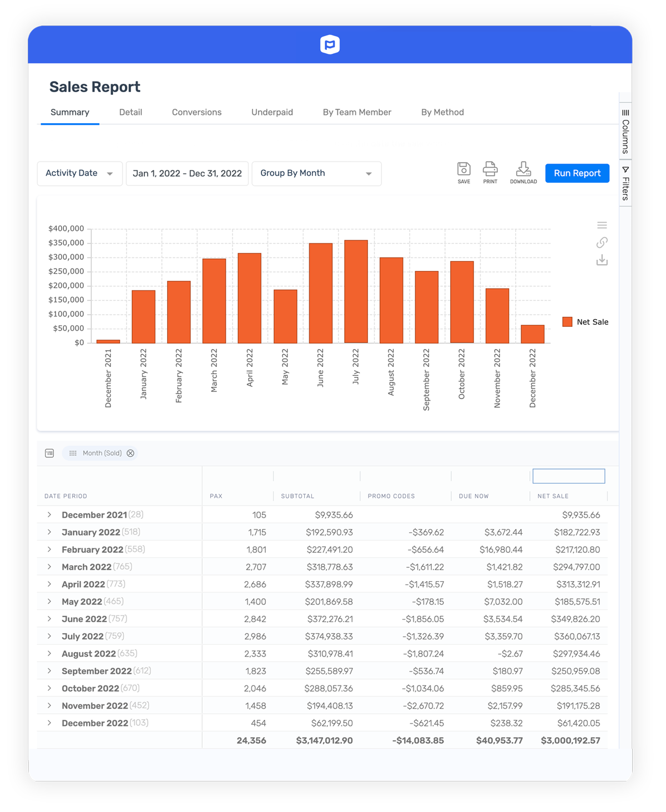The image size is (666, 812).
Task: Click the grouping list icon beside Month chip
Action: 73,453
